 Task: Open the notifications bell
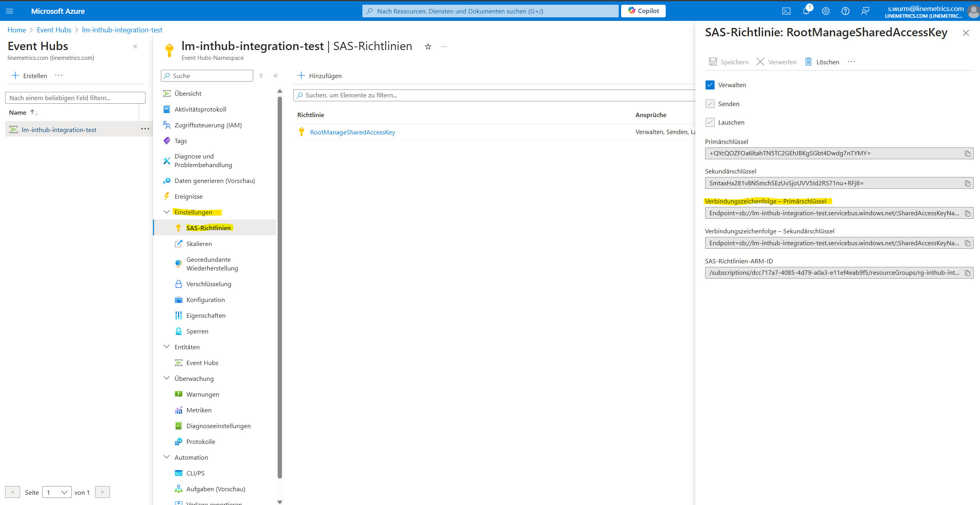tap(806, 11)
